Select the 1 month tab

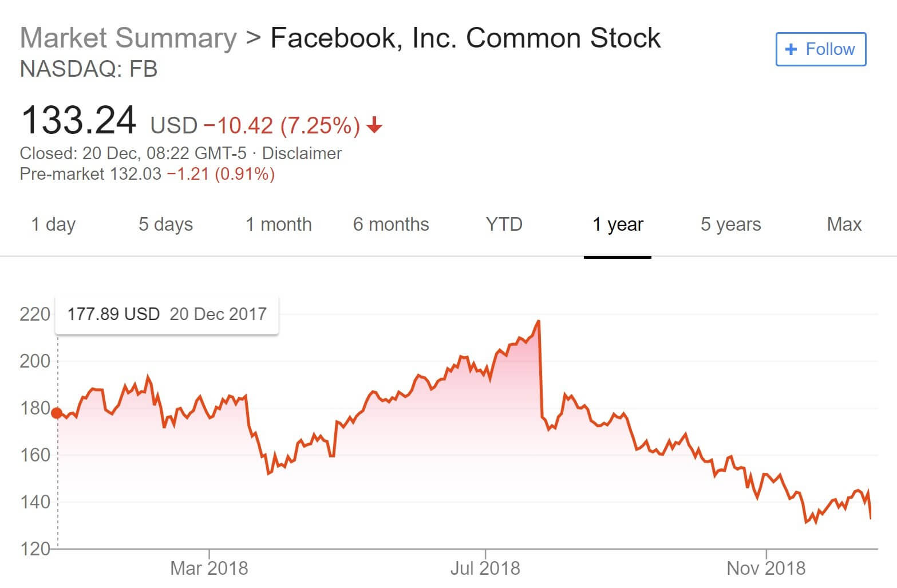(x=279, y=224)
